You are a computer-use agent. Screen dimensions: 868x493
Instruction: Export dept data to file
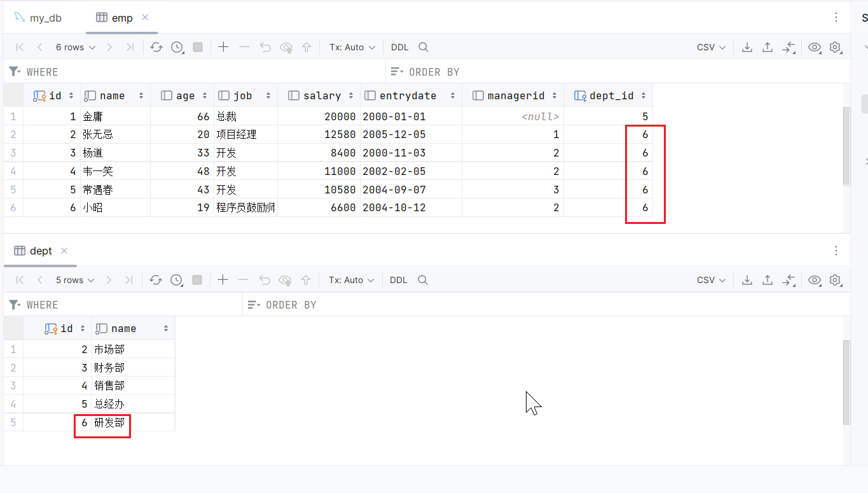tap(747, 280)
